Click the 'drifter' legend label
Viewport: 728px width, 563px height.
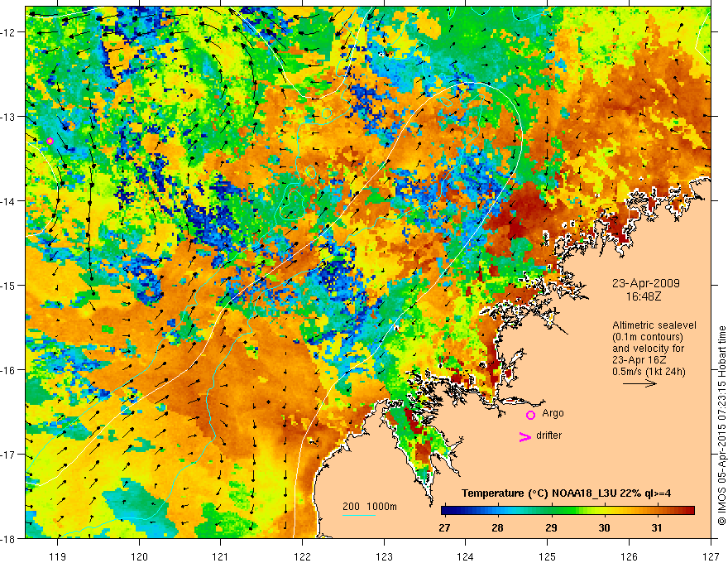click(548, 435)
